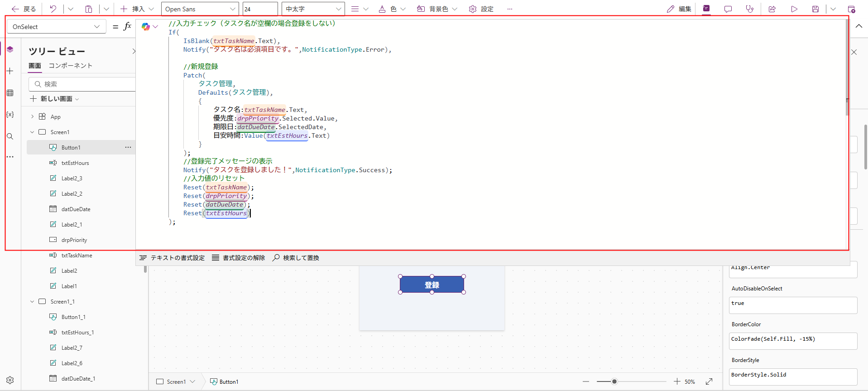The width and height of the screenshot is (868, 391).
Task: Open Copilot menu in the formula bar
Action: 149,27
